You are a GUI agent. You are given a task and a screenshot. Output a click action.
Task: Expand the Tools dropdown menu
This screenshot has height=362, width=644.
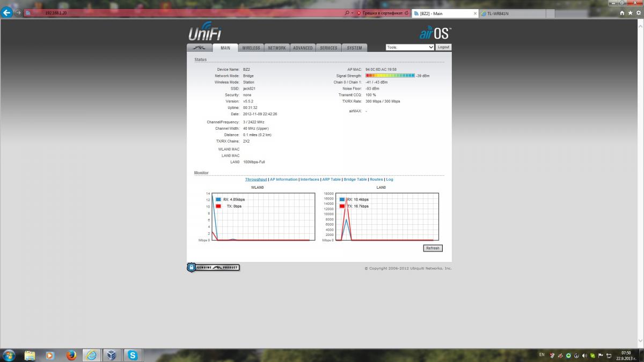[410, 47]
